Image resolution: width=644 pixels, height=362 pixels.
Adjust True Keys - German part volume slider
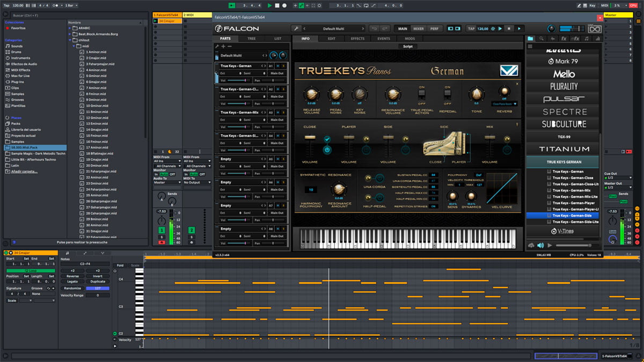coord(239,80)
